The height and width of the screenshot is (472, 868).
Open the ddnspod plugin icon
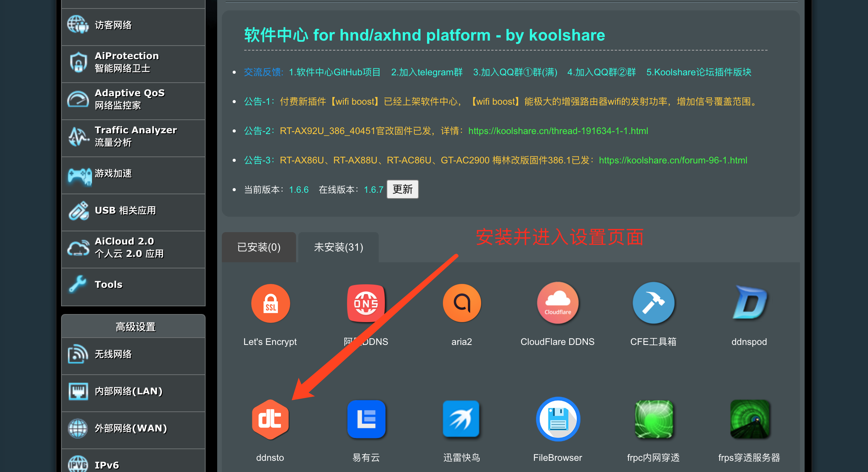[749, 303]
